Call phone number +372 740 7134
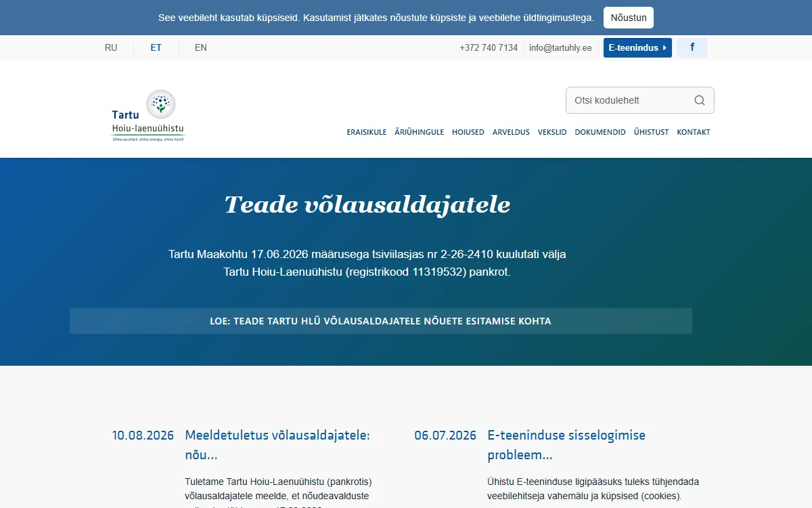The image size is (812, 508). click(489, 47)
